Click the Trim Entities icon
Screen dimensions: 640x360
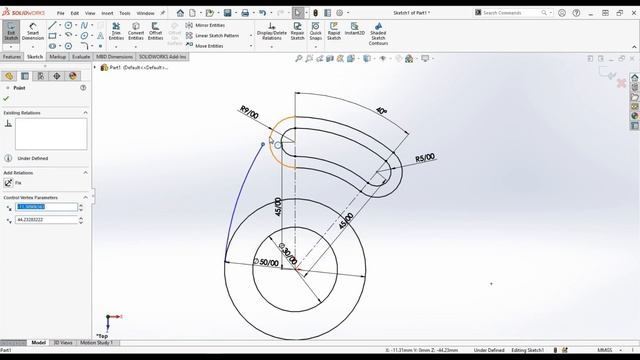tap(116, 31)
